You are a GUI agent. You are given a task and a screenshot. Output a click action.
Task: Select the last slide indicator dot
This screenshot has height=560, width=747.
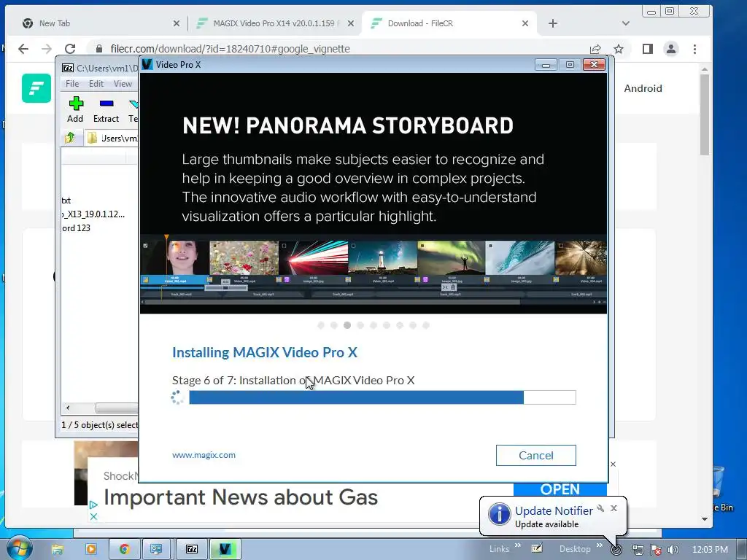tap(426, 325)
